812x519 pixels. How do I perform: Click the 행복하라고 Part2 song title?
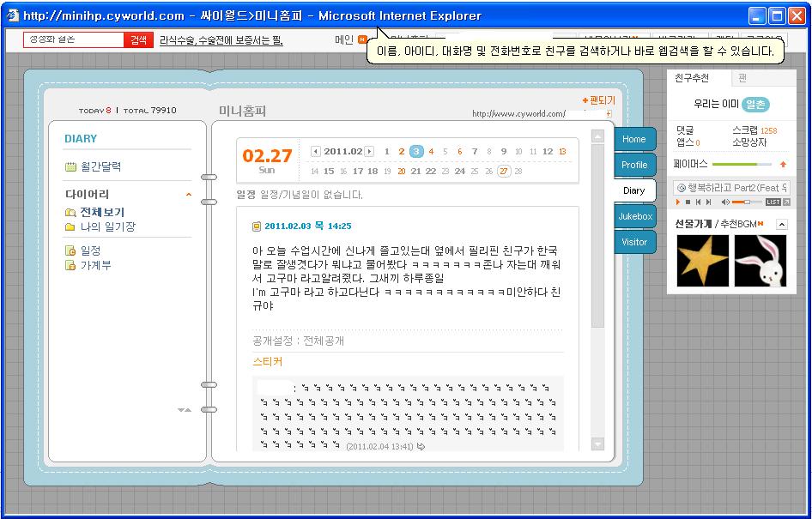click(x=737, y=188)
